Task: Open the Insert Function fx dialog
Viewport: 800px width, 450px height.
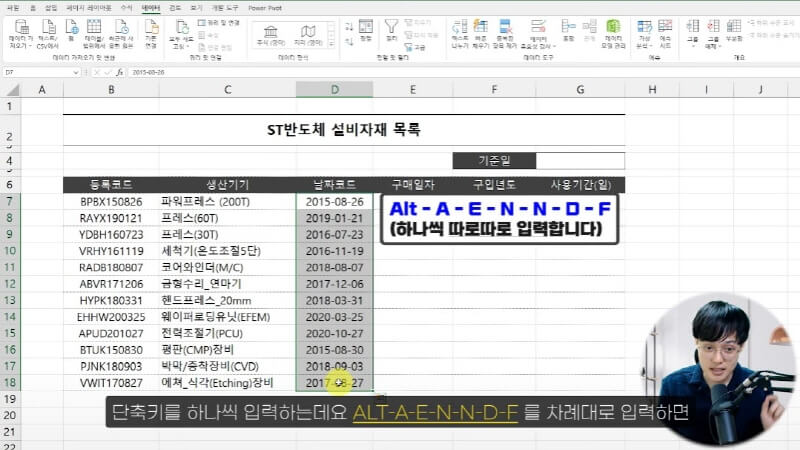Action: point(119,72)
